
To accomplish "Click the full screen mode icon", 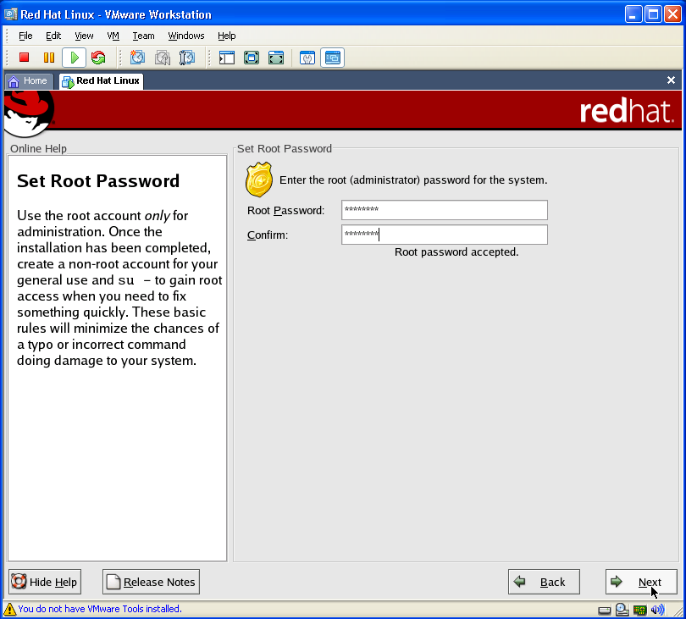I will (x=252, y=58).
